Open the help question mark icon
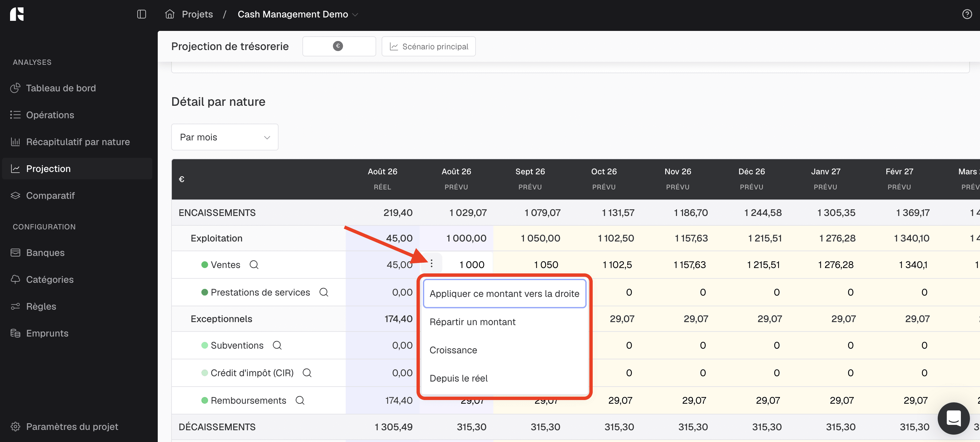980x442 pixels. point(967,14)
